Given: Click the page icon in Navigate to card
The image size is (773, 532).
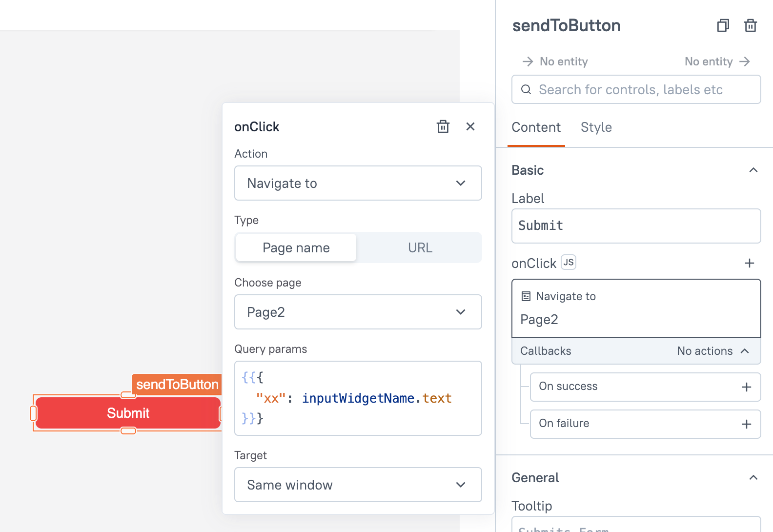Looking at the screenshot, I should [x=526, y=296].
